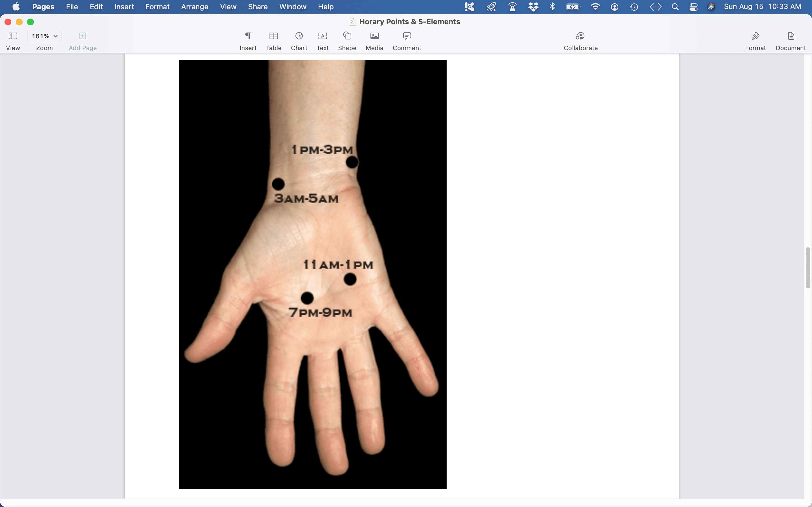This screenshot has height=507, width=812.
Task: Click the Add Page button
Action: coord(83,36)
